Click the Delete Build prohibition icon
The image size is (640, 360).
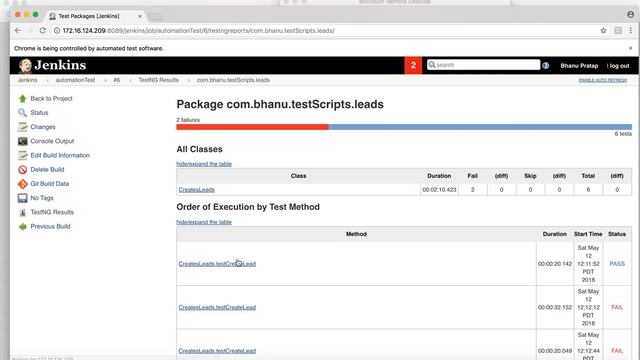coord(22,170)
